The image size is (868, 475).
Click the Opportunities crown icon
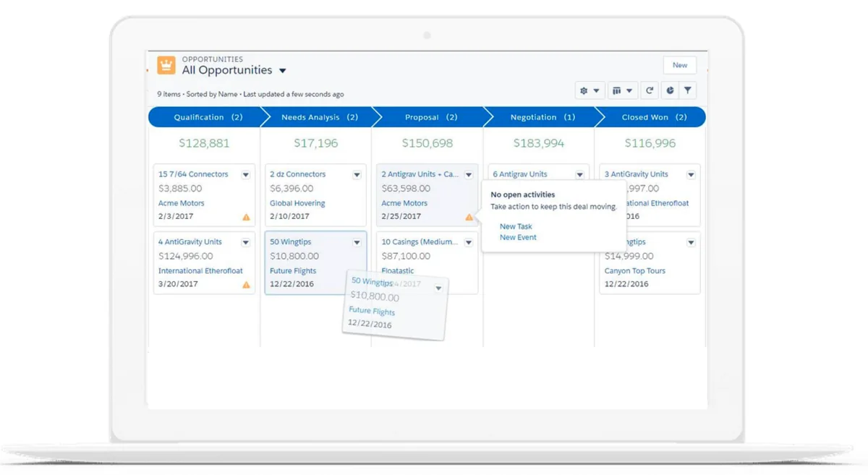166,65
